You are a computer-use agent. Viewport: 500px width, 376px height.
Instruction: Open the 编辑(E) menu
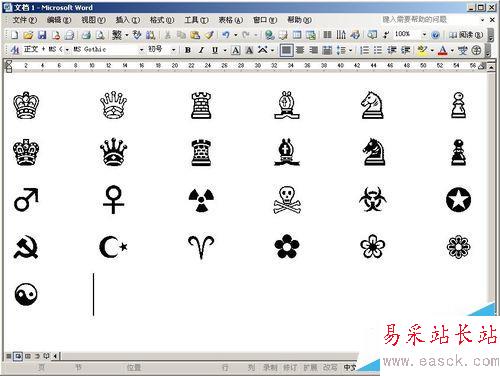pos(59,20)
